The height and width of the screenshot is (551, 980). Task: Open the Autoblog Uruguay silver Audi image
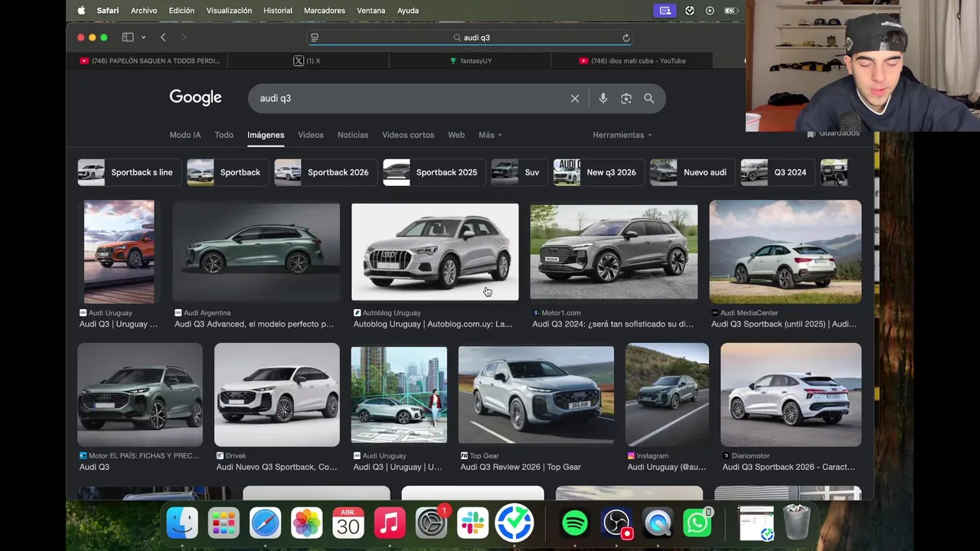coord(435,251)
